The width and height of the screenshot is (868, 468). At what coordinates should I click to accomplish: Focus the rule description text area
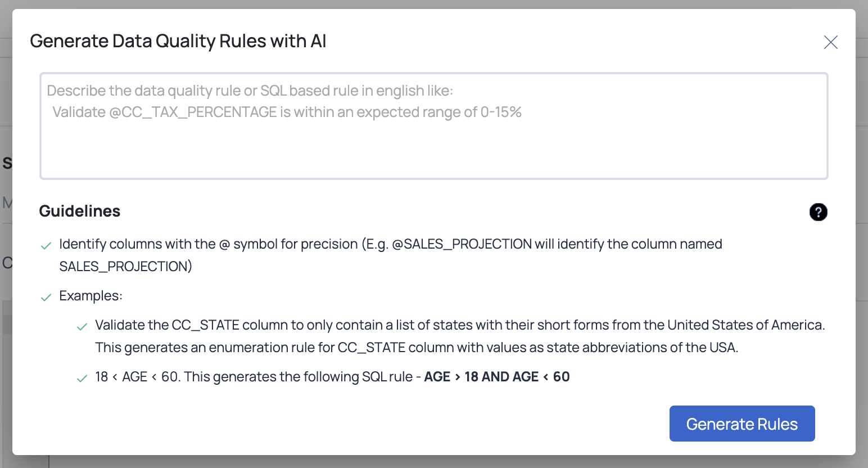[433, 126]
